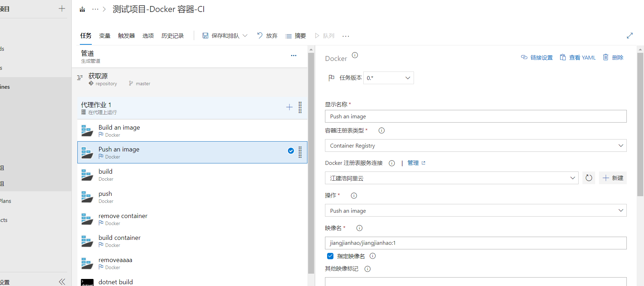Open the 操作 Push an image dropdown
Viewport: 644px width, 286px height.
(476, 211)
